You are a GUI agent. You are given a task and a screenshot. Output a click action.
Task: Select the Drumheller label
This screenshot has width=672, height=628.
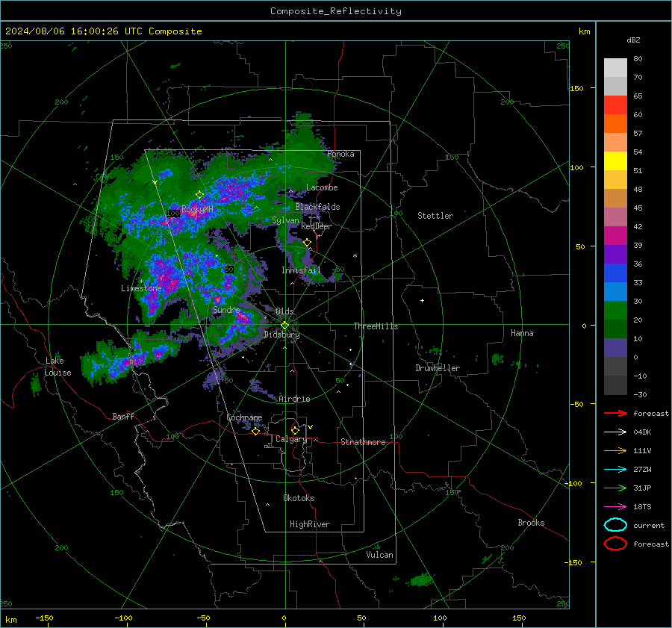pyautogui.click(x=438, y=368)
